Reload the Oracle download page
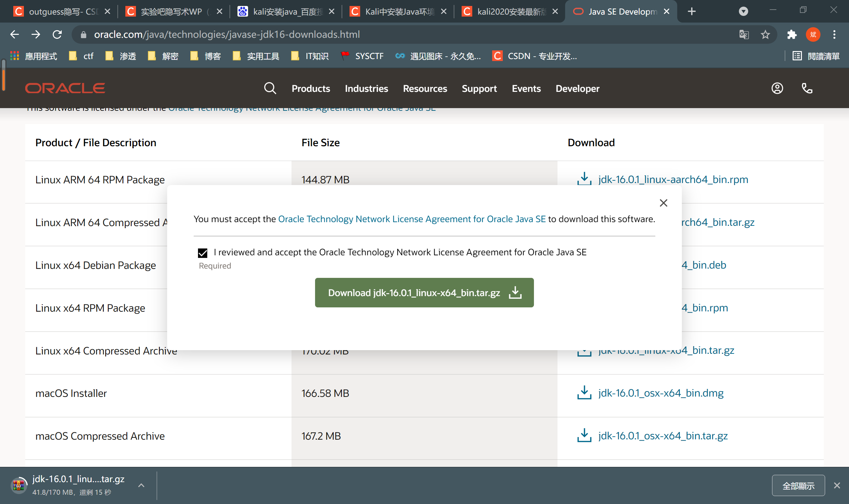This screenshot has height=504, width=849. (x=57, y=34)
